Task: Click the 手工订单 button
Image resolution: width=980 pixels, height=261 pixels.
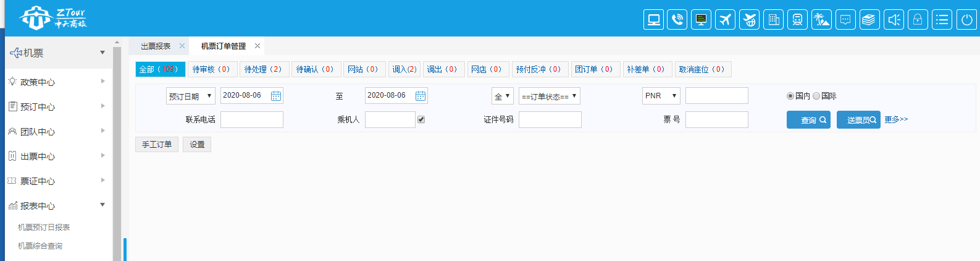Action: point(157,144)
